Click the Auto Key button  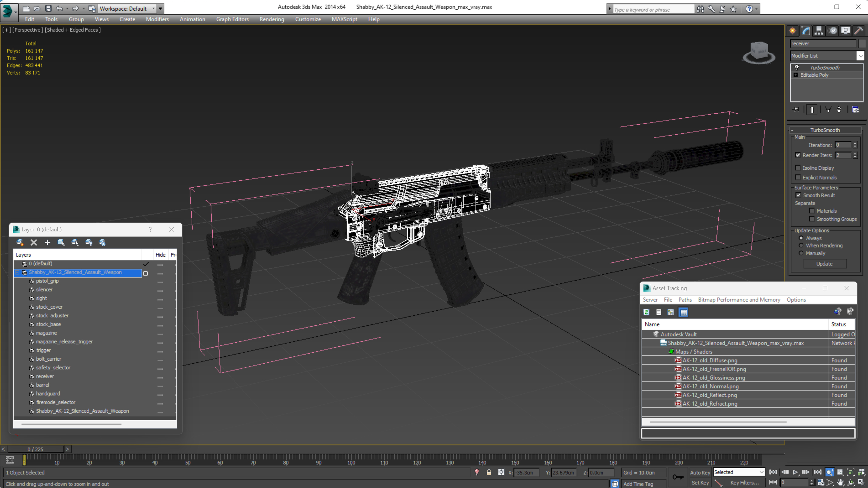pos(700,472)
